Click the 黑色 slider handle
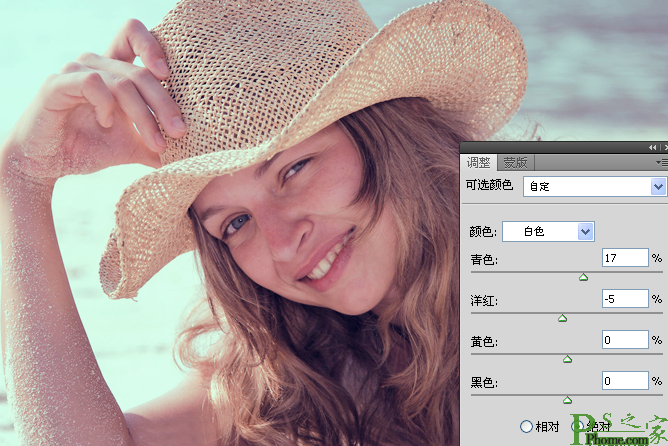Image resolution: width=668 pixels, height=446 pixels. 568,400
